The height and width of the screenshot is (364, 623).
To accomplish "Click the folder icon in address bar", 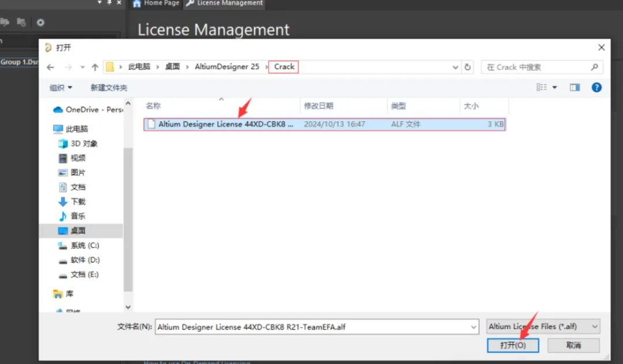I will pyautogui.click(x=110, y=67).
